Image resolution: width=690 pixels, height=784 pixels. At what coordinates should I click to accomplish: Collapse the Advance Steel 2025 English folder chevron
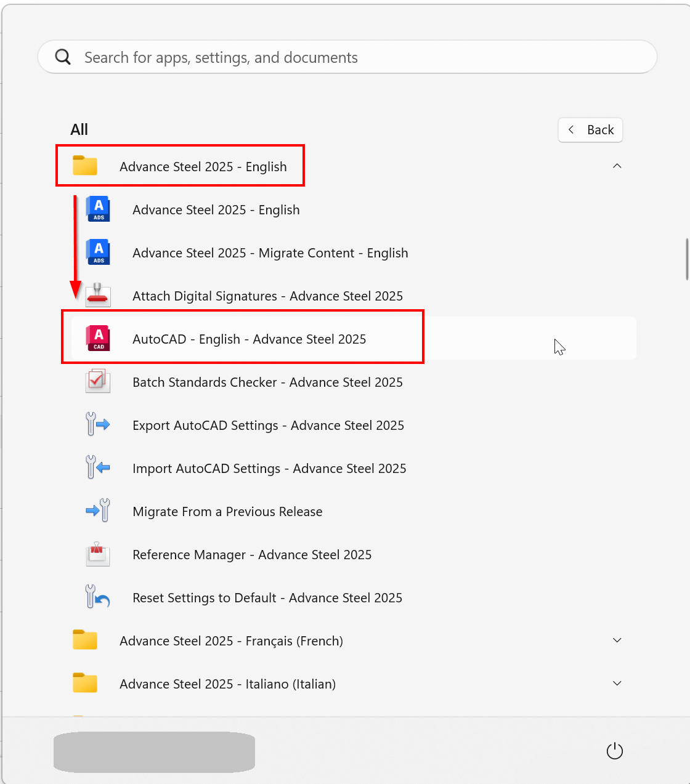tap(617, 166)
